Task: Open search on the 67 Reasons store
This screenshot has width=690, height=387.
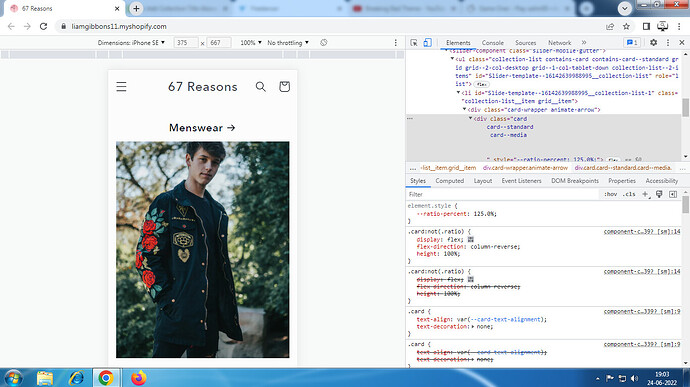Action: click(x=261, y=87)
